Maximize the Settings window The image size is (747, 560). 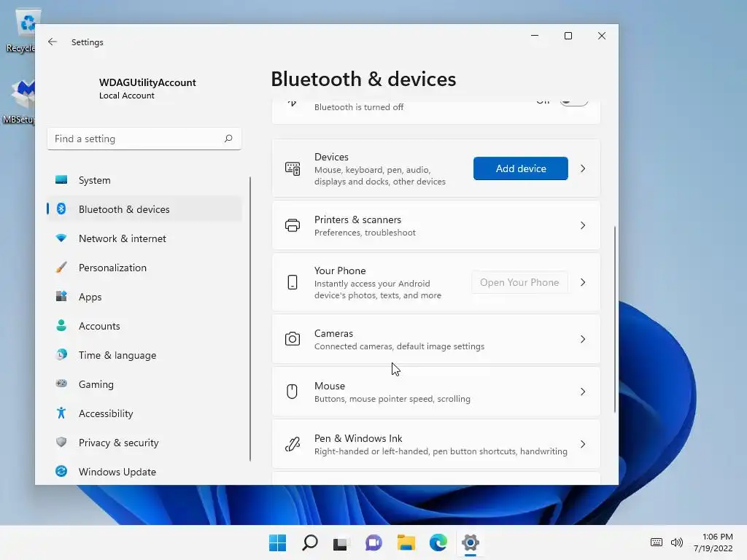tap(568, 36)
